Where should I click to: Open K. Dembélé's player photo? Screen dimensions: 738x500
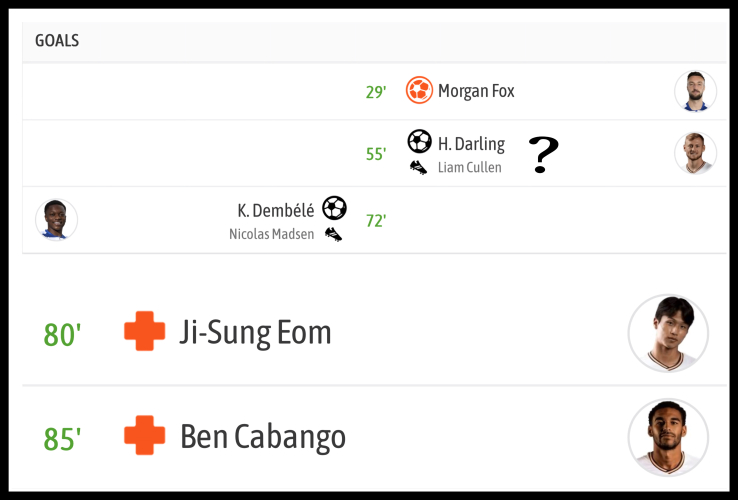56,220
